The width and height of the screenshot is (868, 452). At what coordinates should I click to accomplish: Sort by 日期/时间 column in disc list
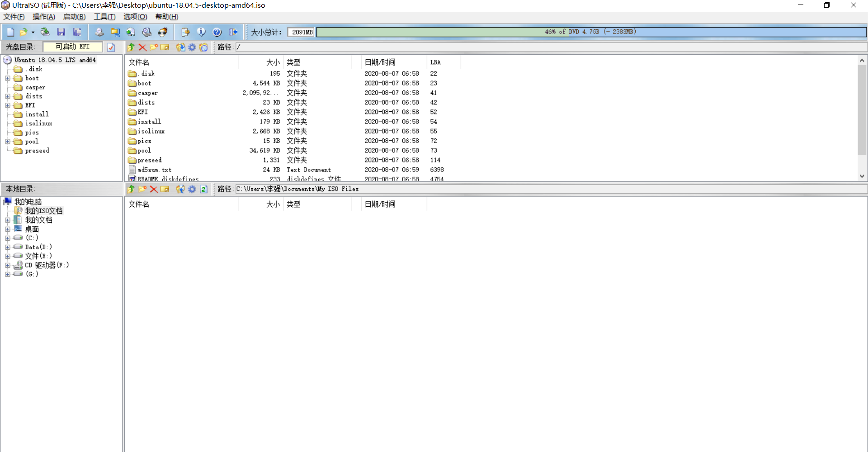(x=395, y=62)
